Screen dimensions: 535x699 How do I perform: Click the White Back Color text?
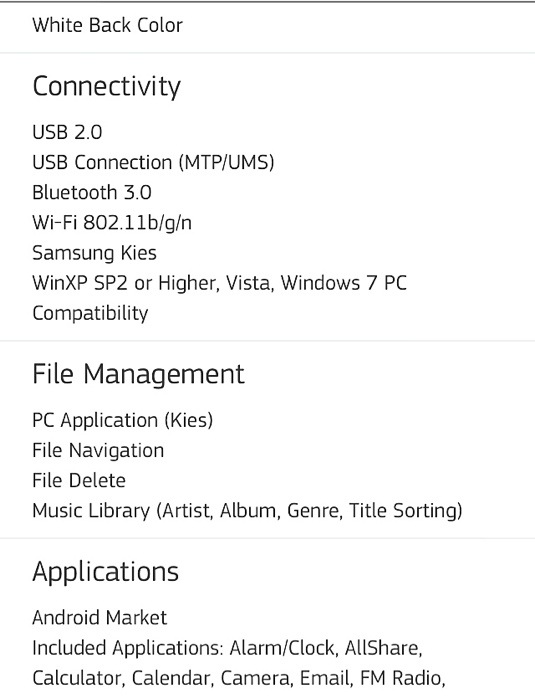coord(107,25)
